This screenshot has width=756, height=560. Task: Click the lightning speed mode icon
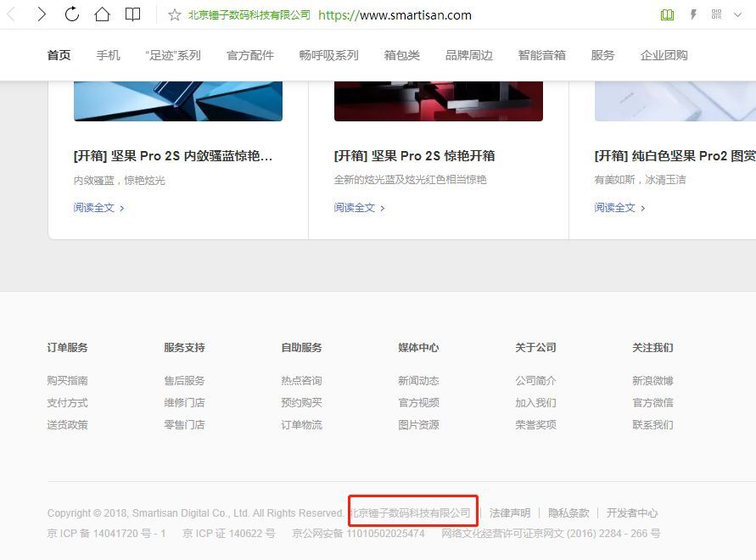(x=693, y=14)
